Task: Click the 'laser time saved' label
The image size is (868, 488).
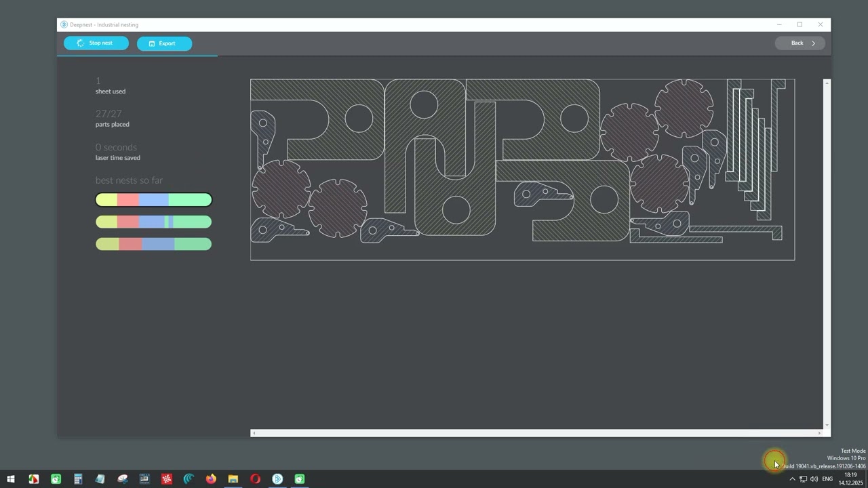Action: [x=118, y=158]
